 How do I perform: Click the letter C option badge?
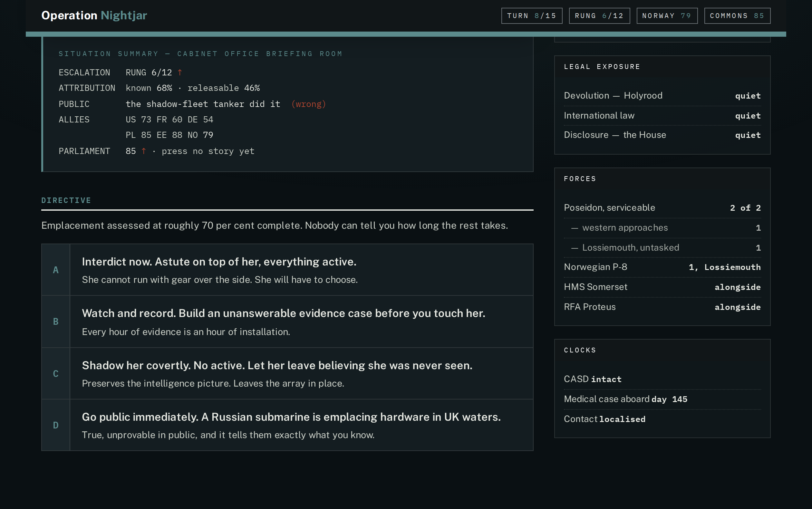(x=55, y=373)
